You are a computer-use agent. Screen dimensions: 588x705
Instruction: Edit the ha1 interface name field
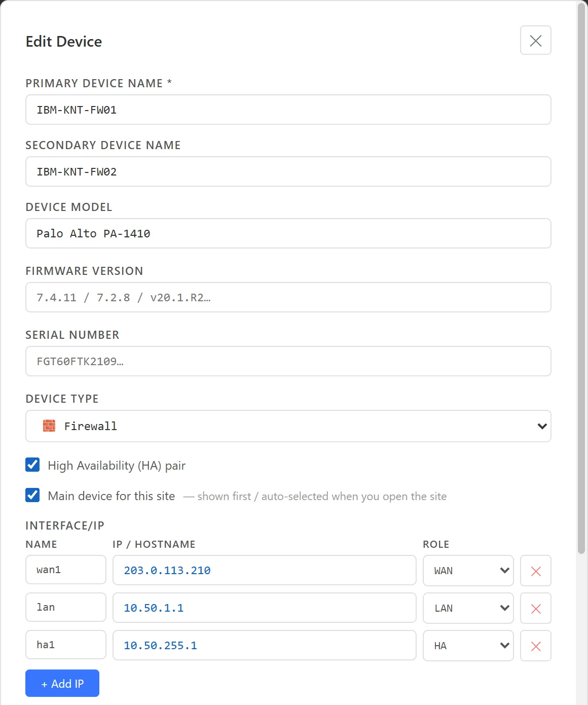tap(66, 645)
